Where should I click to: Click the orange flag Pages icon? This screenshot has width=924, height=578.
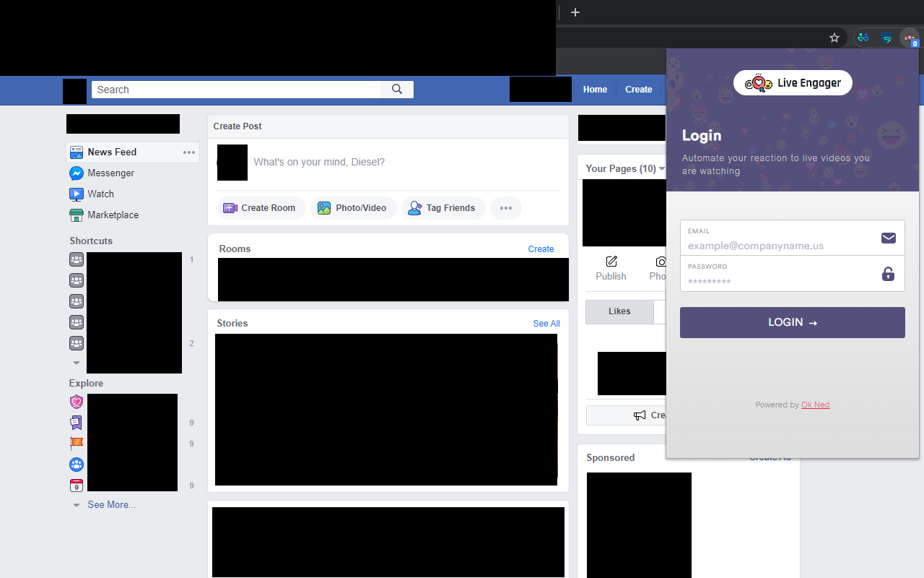coord(77,444)
